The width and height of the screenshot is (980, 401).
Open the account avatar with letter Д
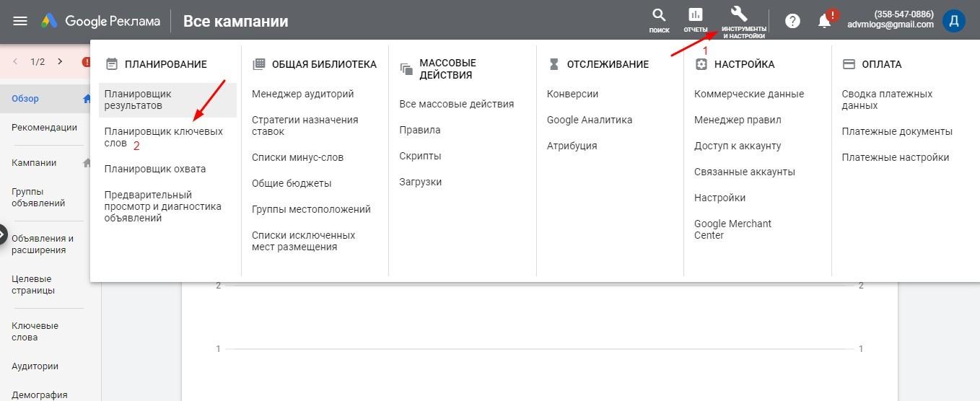point(953,20)
